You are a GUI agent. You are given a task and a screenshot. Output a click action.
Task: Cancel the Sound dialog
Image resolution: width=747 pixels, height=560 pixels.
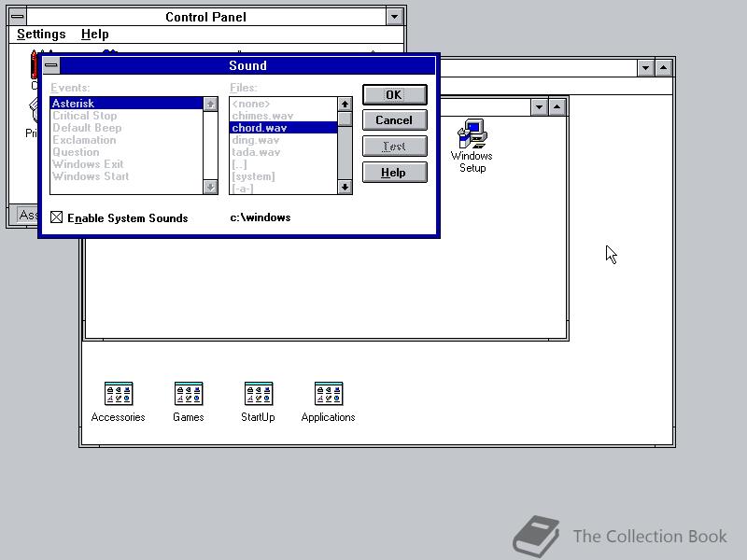pyautogui.click(x=393, y=119)
